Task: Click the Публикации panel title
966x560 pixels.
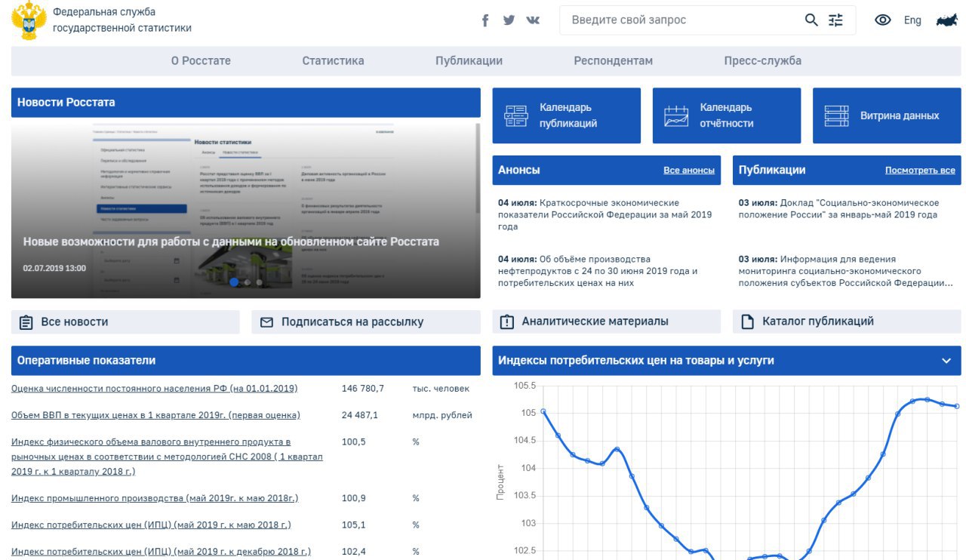Action: [x=772, y=171]
